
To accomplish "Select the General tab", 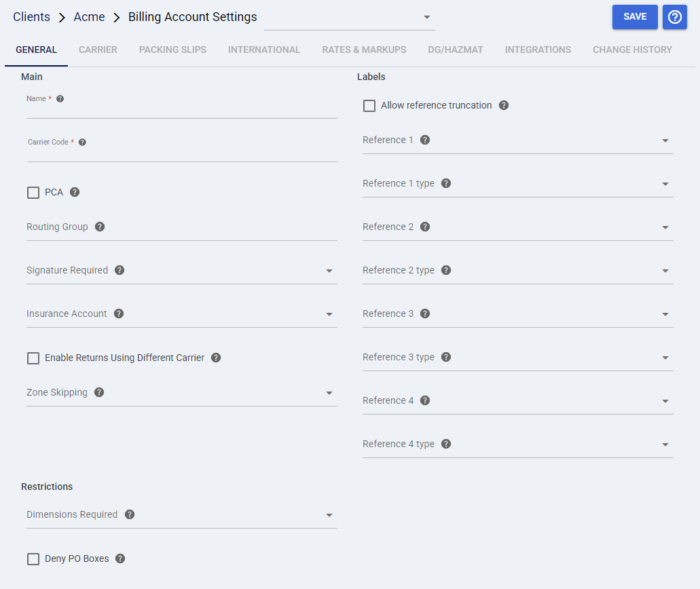I will (36, 50).
